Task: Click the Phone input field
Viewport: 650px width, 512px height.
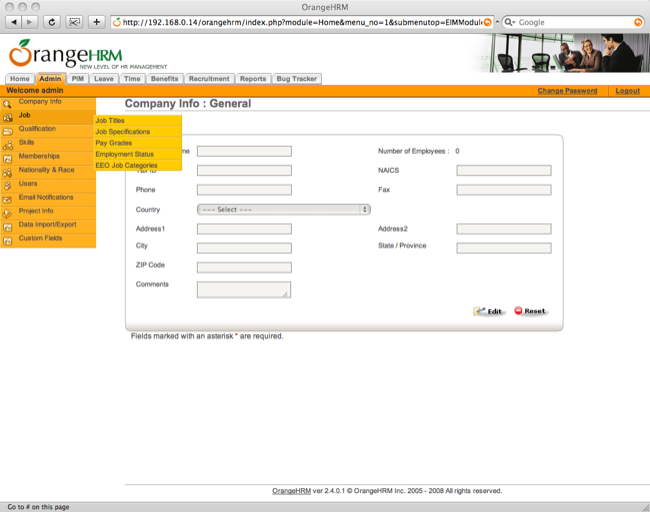Action: (x=244, y=190)
